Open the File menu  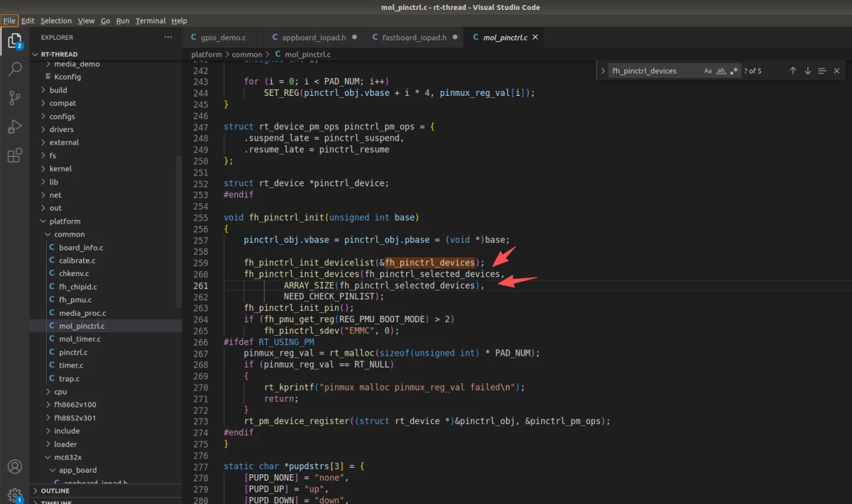coord(9,21)
